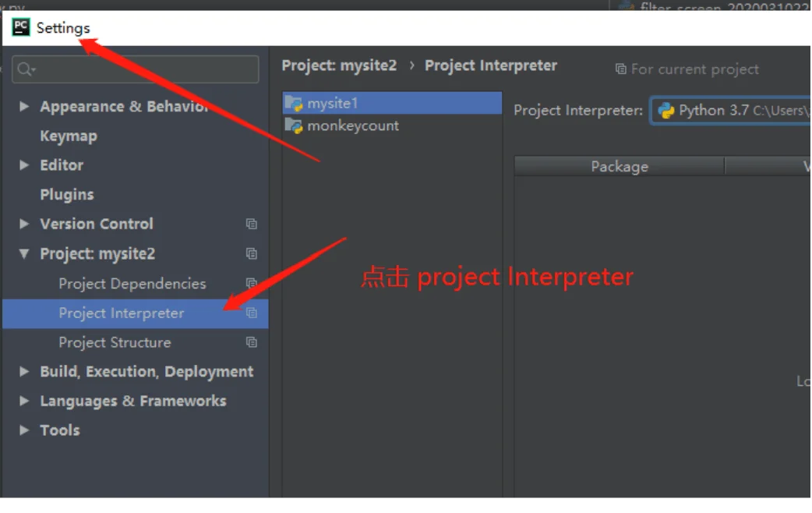
Task: Open the Project Interpreter Python 3.7 dropdown
Action: tap(731, 110)
